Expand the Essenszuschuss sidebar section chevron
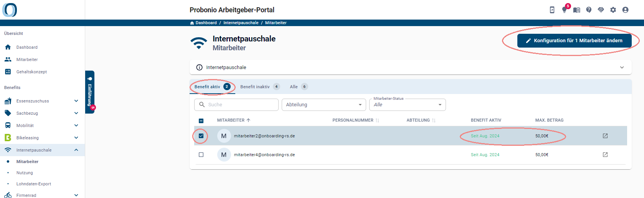This screenshot has width=644, height=198. point(76,101)
